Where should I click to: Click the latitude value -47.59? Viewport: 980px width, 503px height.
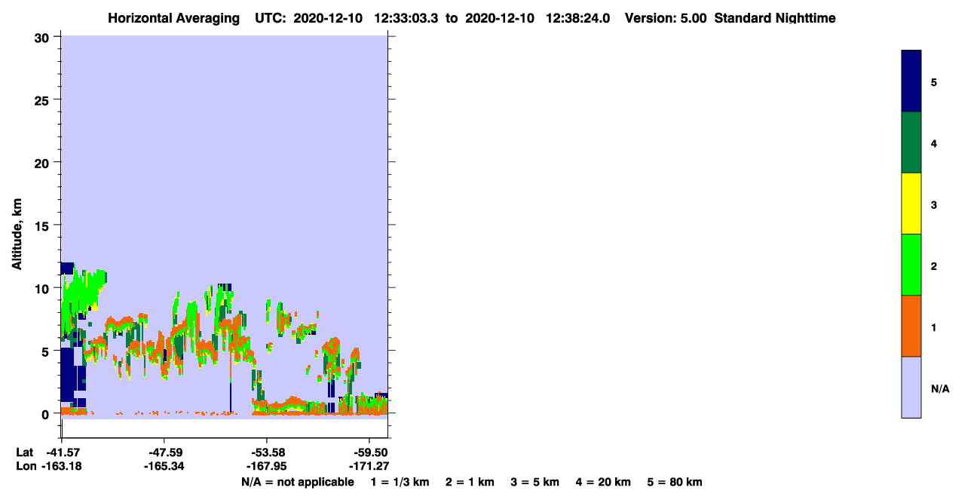point(164,452)
